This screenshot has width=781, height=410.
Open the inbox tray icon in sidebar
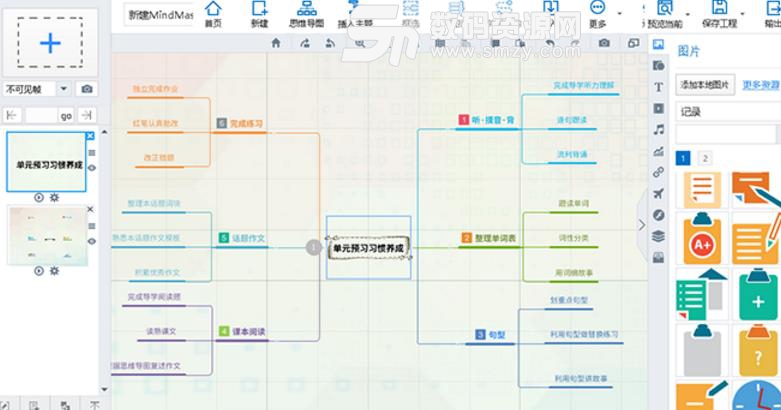[x=658, y=258]
